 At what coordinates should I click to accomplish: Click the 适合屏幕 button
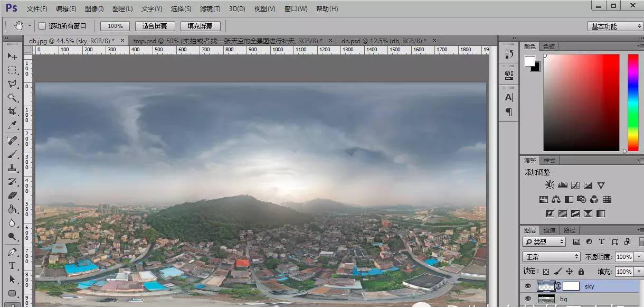pyautogui.click(x=155, y=26)
